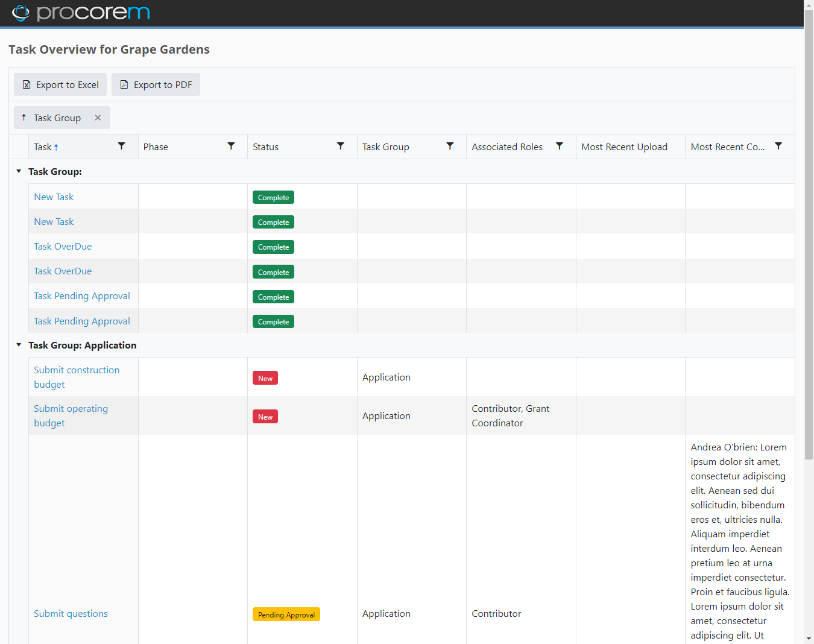Click the Contributor cell for Submit questions
Screen dimensions: 814x644
(496, 613)
